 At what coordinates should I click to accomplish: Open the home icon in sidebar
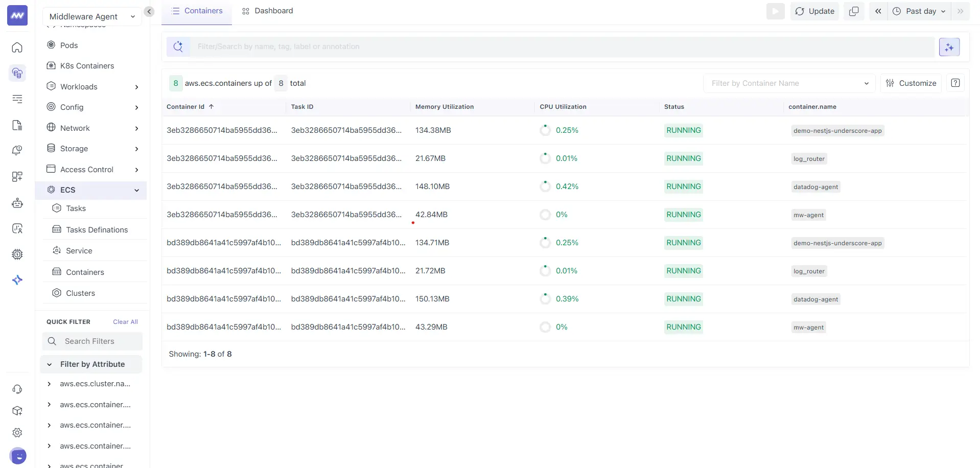click(x=17, y=48)
